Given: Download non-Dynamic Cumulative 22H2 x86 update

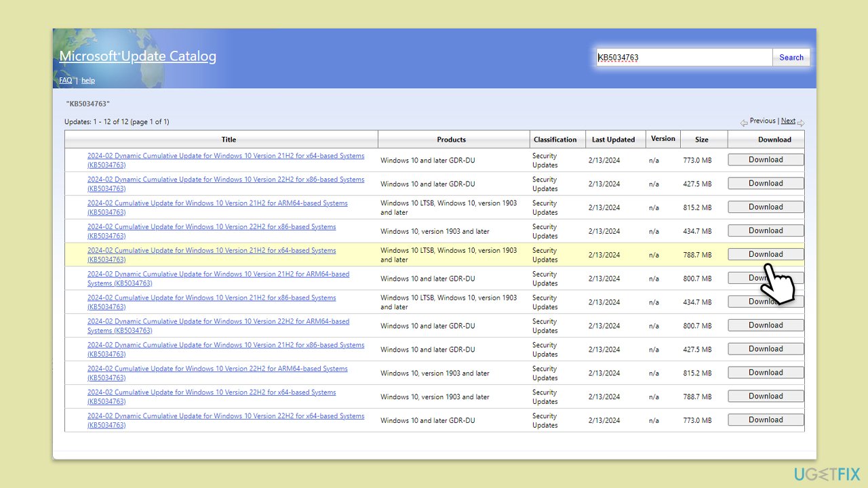Looking at the screenshot, I should coord(766,231).
